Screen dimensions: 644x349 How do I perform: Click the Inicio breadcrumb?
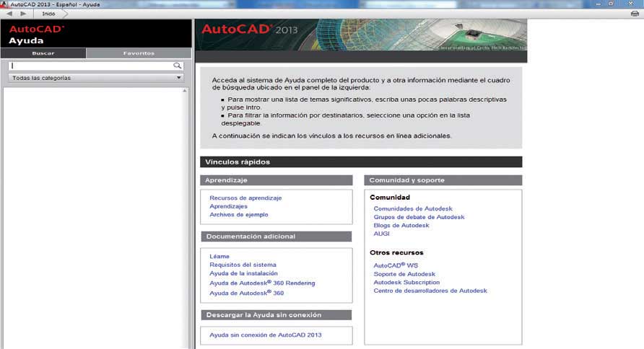(x=48, y=14)
